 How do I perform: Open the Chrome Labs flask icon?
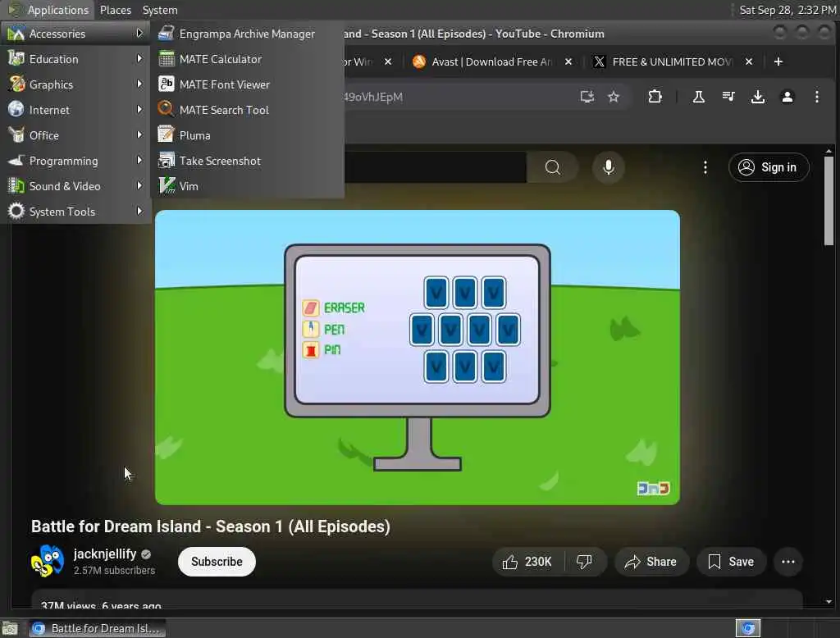(699, 97)
